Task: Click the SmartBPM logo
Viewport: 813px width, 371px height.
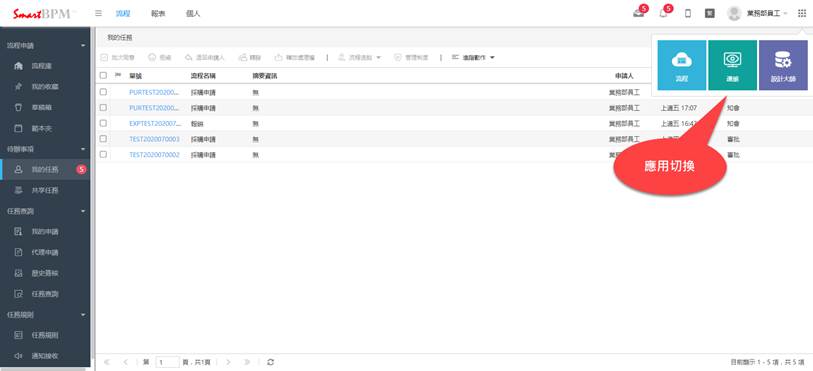Action: 44,13
